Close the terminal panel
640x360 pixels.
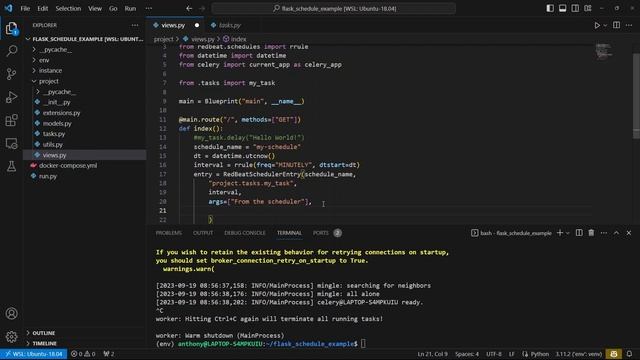point(629,233)
